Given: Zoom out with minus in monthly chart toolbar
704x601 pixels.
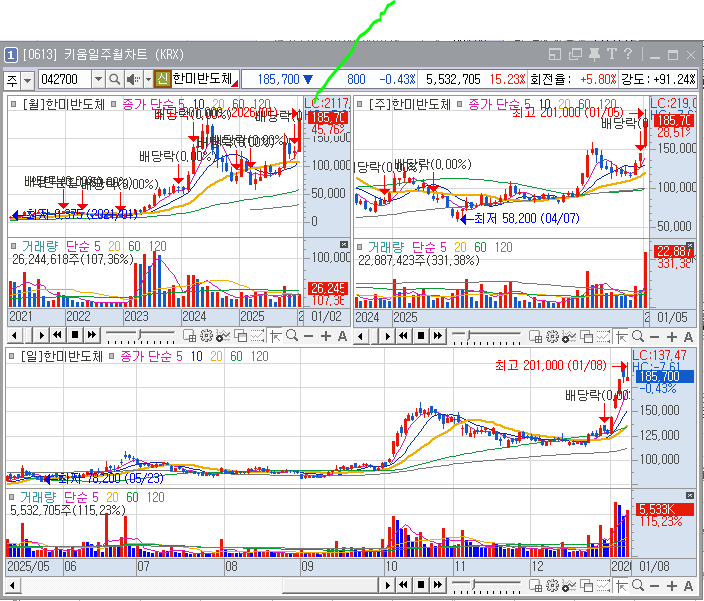Looking at the screenshot, I should point(308,336).
